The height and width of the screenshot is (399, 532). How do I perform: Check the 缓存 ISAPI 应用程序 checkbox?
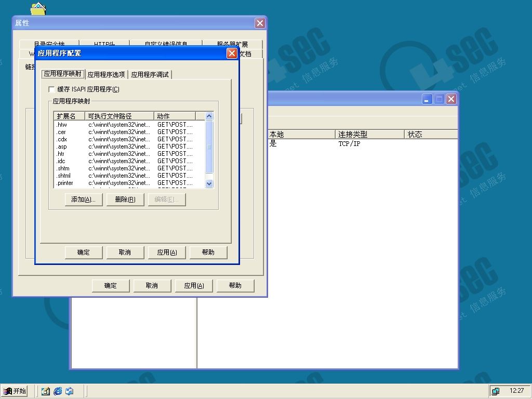(51, 89)
